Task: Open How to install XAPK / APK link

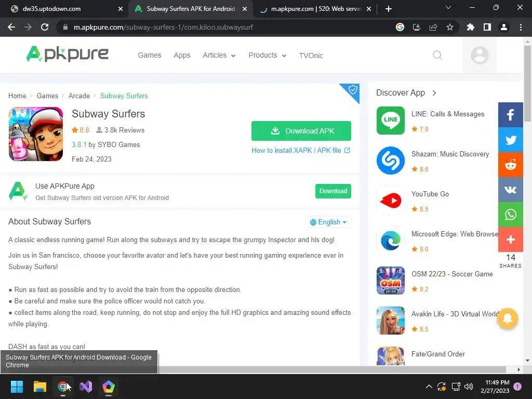Action: (301, 150)
